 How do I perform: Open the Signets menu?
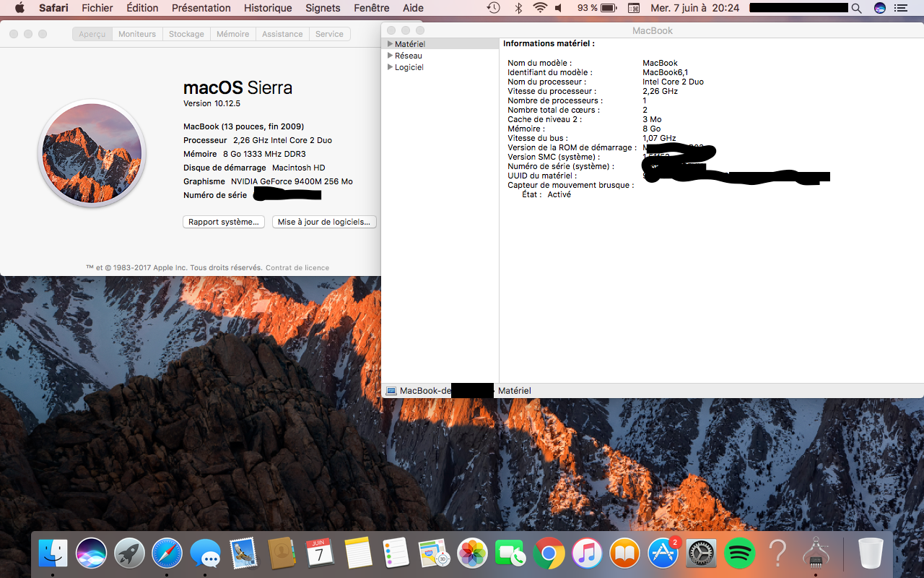(x=323, y=8)
